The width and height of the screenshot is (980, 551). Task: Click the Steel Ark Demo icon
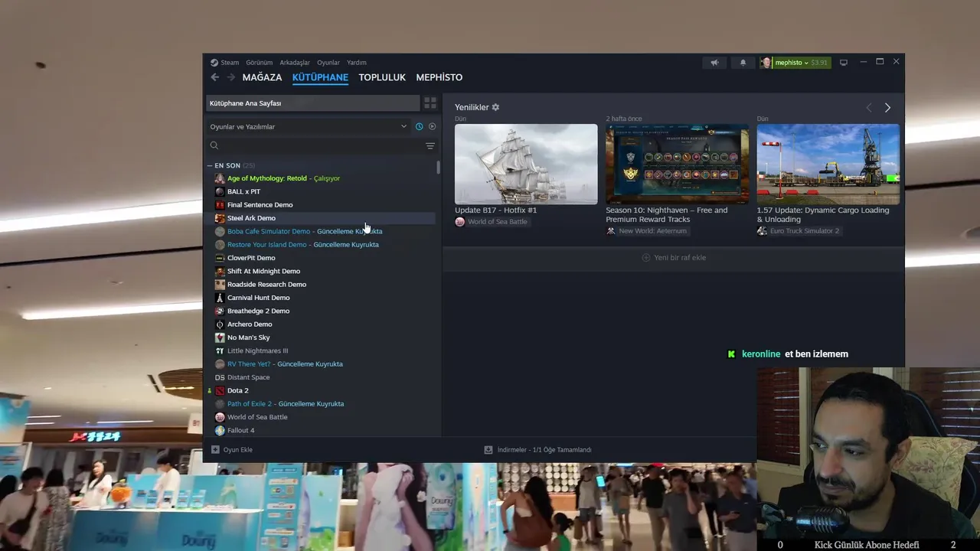pos(220,218)
